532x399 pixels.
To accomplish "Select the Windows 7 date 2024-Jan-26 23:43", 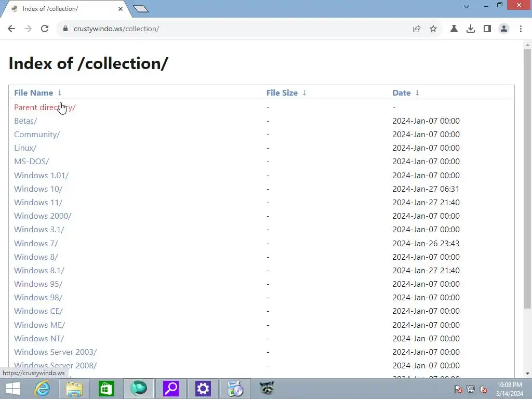I will pyautogui.click(x=426, y=244).
